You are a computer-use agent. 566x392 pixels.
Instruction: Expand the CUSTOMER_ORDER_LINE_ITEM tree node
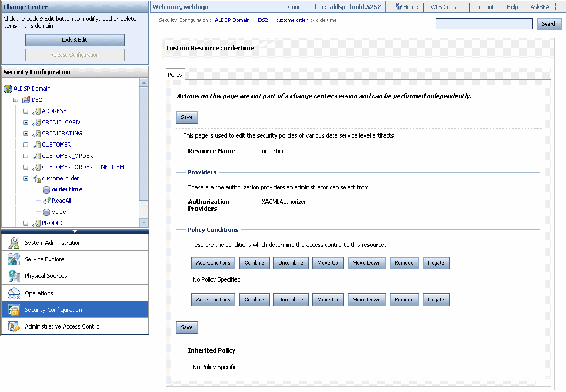point(26,167)
